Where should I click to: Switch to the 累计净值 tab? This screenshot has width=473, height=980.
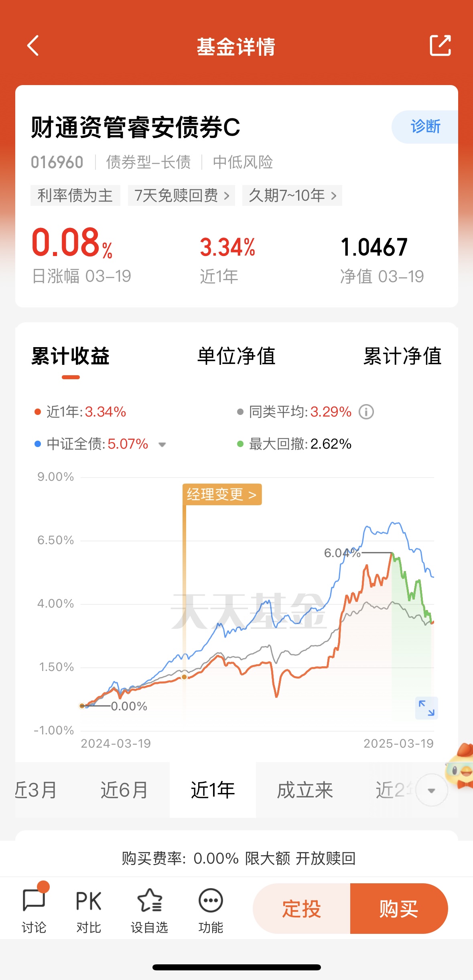coord(402,356)
